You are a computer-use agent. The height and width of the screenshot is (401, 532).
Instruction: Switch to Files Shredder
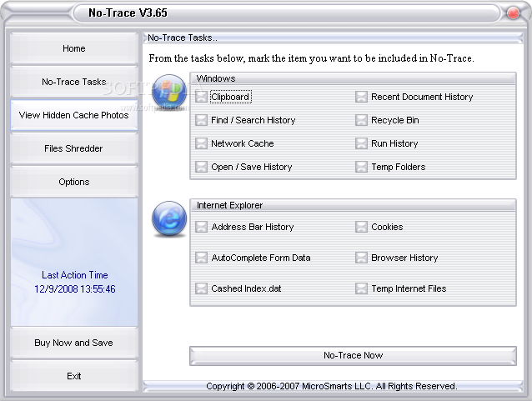point(74,148)
